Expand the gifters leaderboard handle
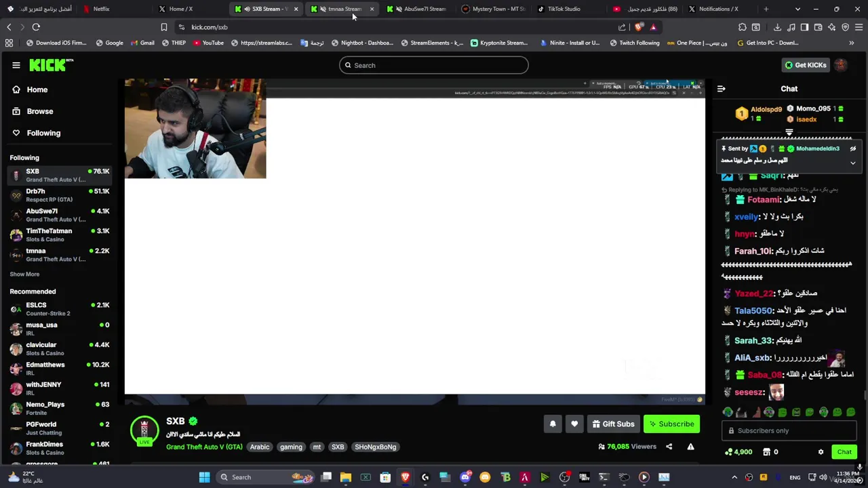Viewport: 868px width, 488px height. (x=789, y=132)
